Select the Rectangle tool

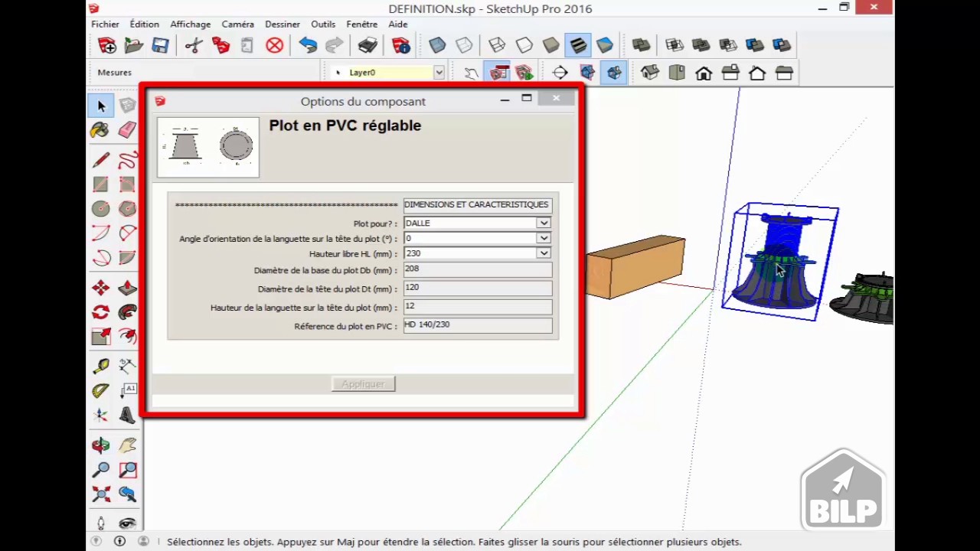[100, 184]
